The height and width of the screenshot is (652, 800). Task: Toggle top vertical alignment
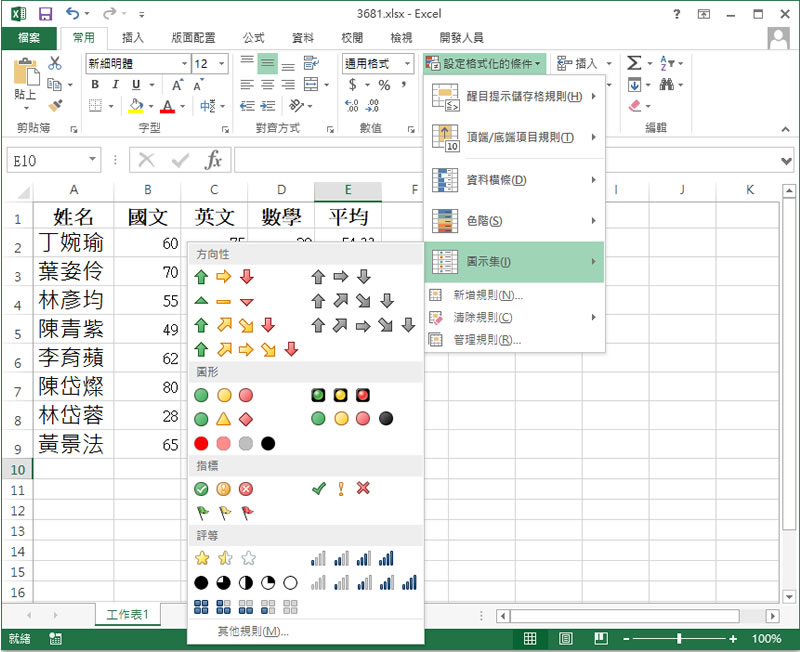click(x=247, y=62)
